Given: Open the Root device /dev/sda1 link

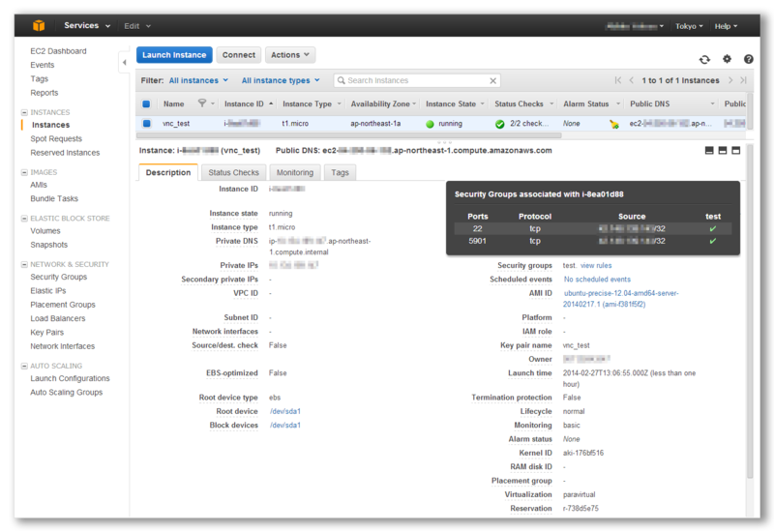Looking at the screenshot, I should 285,411.
